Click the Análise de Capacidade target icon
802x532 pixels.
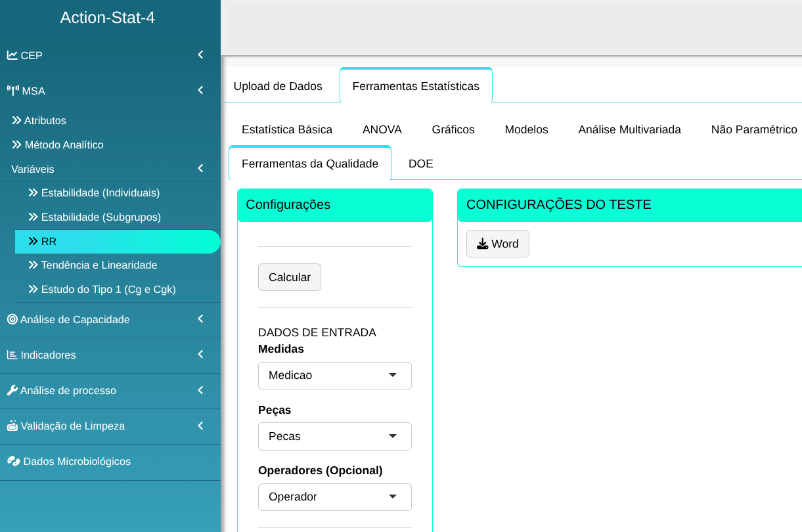click(12, 319)
